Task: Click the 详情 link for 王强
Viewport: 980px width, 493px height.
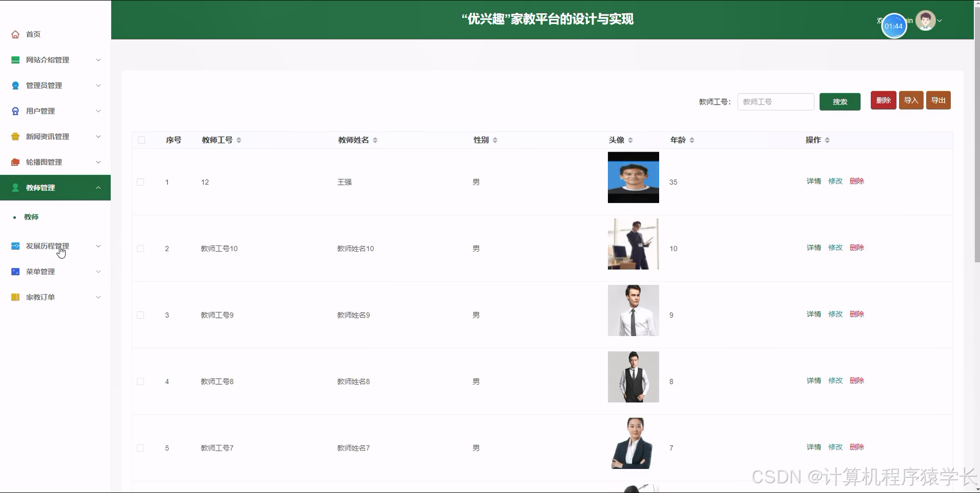Action: pyautogui.click(x=813, y=181)
